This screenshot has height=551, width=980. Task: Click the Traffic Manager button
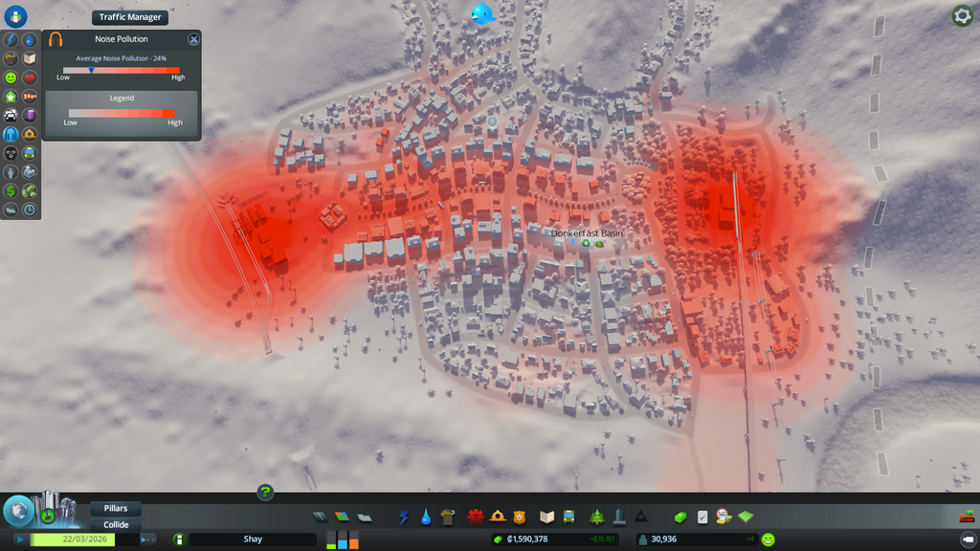click(x=130, y=17)
